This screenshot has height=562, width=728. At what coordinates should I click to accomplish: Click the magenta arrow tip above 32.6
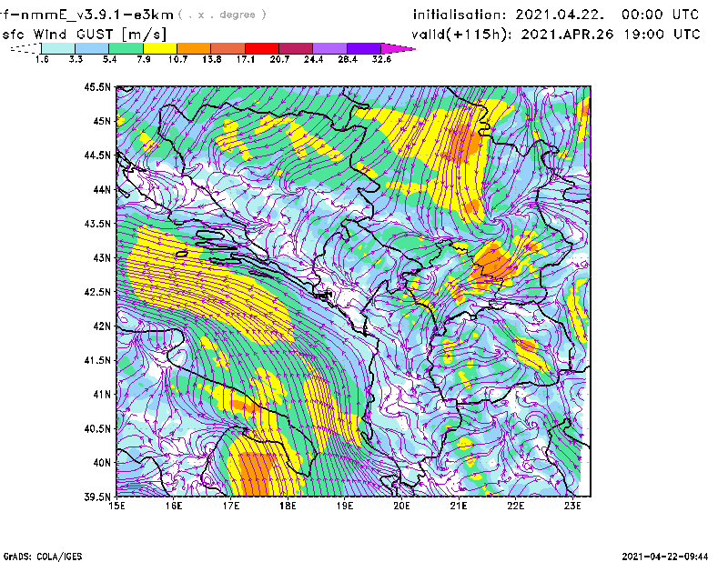coord(398,48)
